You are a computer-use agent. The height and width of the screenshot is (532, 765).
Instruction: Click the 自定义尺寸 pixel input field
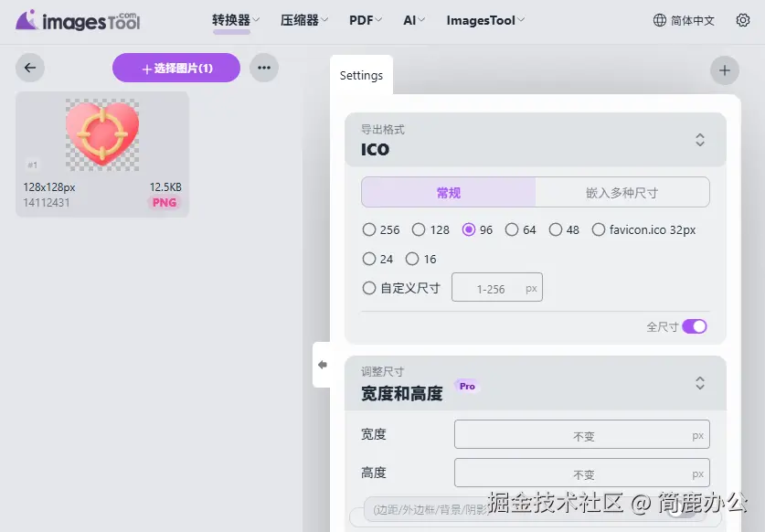pos(496,287)
